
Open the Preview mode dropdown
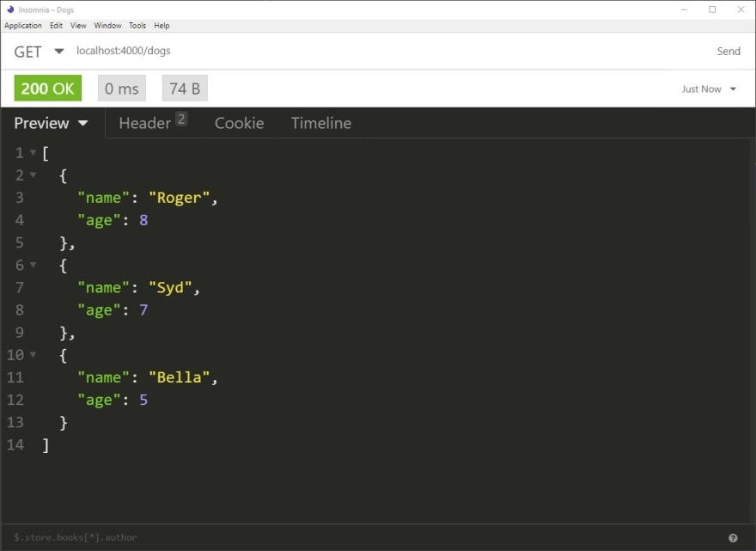(51, 123)
